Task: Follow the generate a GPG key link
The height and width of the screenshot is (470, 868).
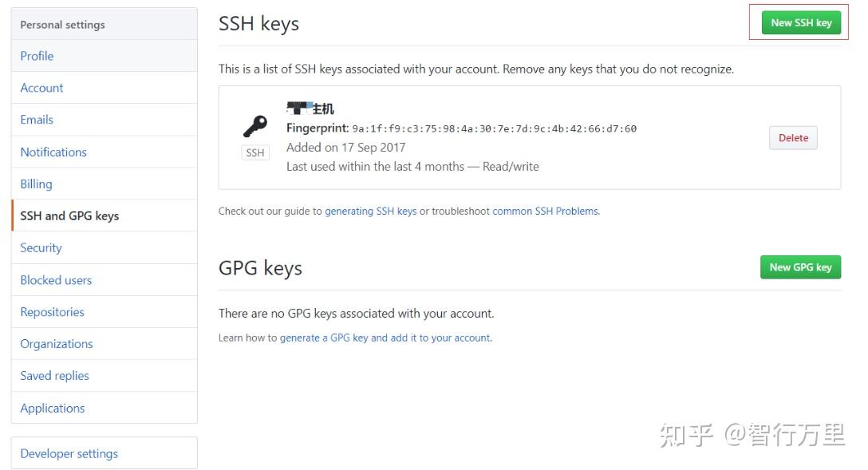Action: (385, 338)
